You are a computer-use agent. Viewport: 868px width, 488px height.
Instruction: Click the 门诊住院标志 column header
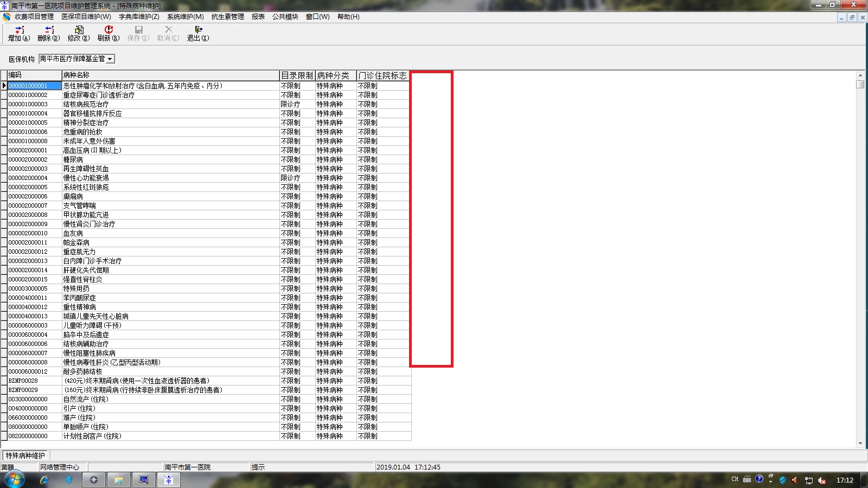coord(383,75)
